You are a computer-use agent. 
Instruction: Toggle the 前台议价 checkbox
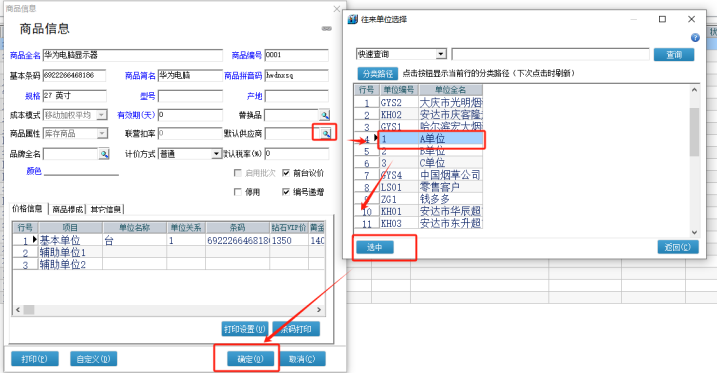(x=286, y=173)
